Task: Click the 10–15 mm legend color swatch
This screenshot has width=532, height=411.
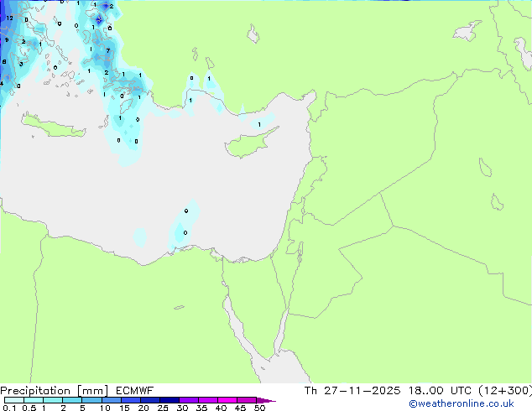Action: click(112, 400)
